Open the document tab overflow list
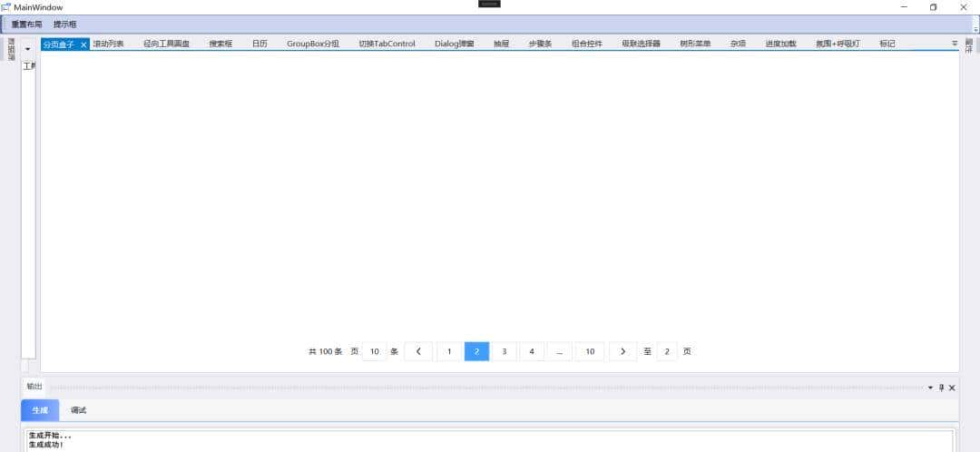 coord(955,44)
